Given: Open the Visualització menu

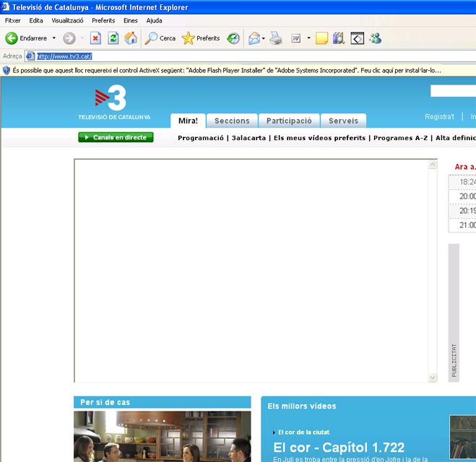Looking at the screenshot, I should pos(67,21).
